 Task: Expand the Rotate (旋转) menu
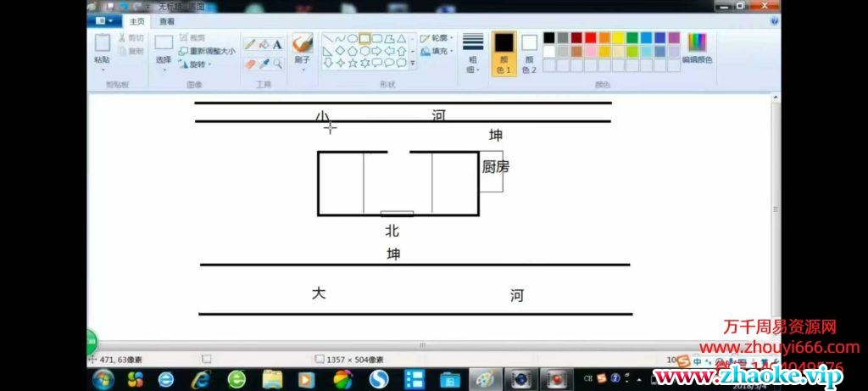(197, 64)
